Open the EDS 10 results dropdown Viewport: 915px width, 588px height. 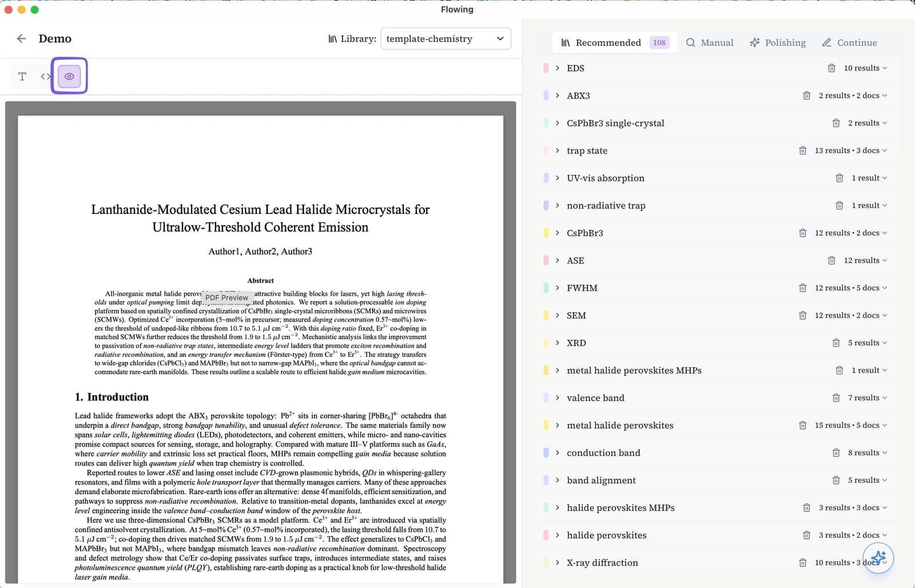865,68
